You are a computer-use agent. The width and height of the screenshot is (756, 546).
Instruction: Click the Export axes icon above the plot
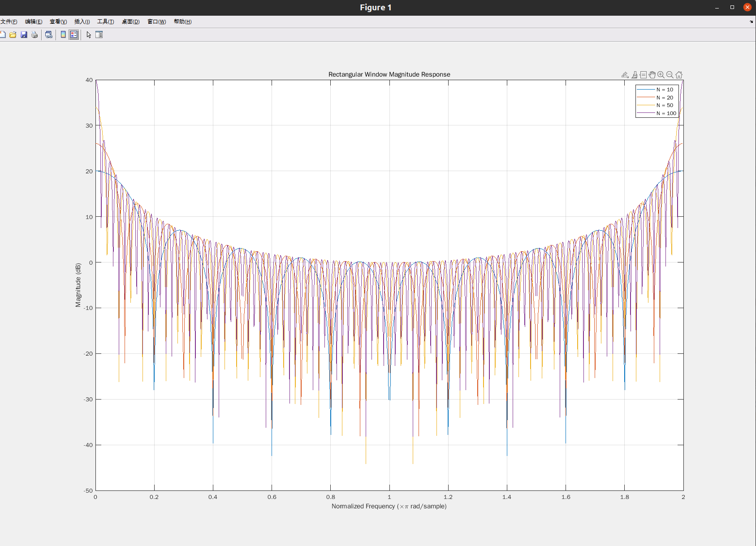(625, 75)
